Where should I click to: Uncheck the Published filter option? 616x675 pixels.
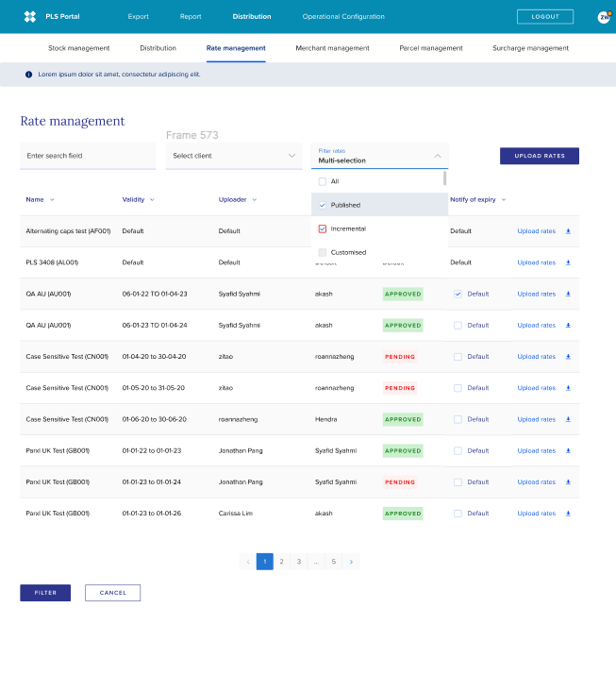coord(323,205)
